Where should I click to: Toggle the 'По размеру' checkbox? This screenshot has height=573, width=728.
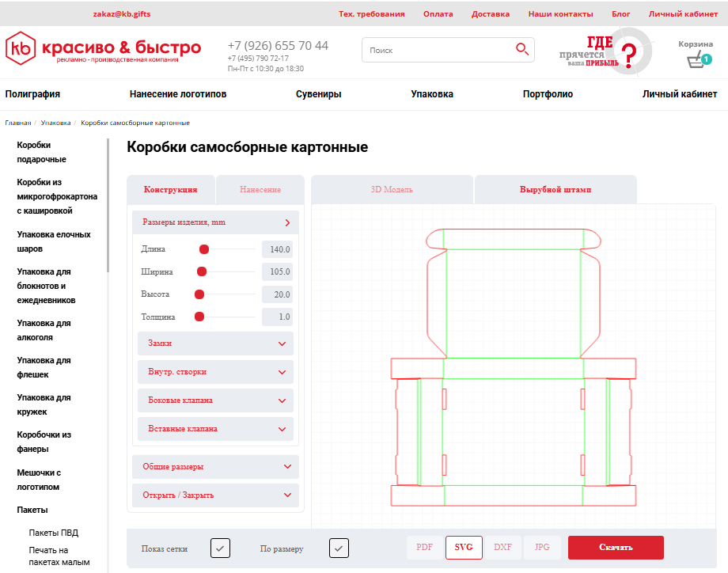tap(339, 548)
